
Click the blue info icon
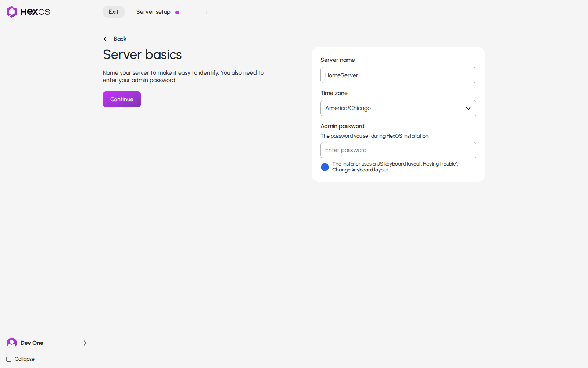(325, 167)
